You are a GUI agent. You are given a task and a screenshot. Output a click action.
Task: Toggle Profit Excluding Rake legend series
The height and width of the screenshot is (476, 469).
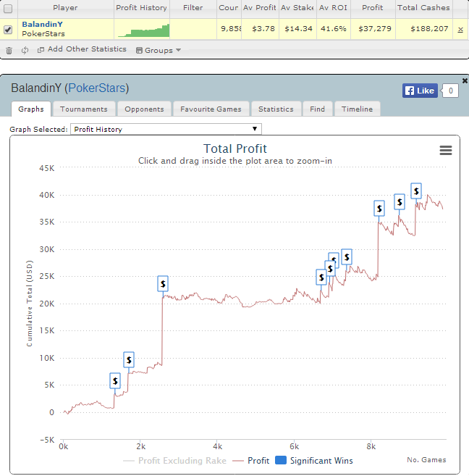(174, 461)
